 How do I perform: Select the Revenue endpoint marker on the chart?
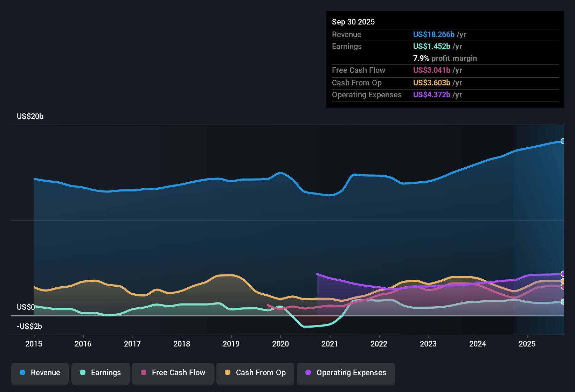[563, 141]
